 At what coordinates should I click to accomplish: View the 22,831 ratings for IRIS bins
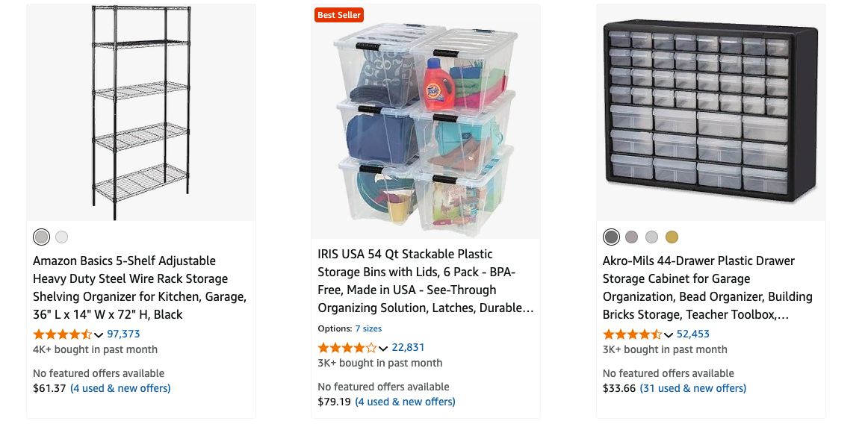tap(408, 348)
